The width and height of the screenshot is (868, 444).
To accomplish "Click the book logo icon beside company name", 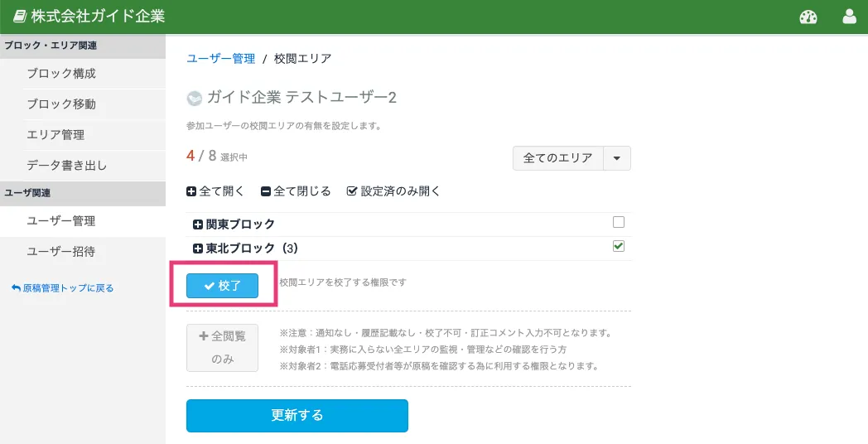I will coord(20,17).
